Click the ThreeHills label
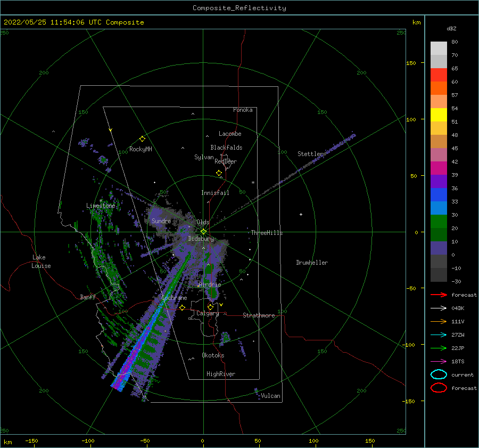Image resolution: width=479 pixels, height=448 pixels. 267,233
